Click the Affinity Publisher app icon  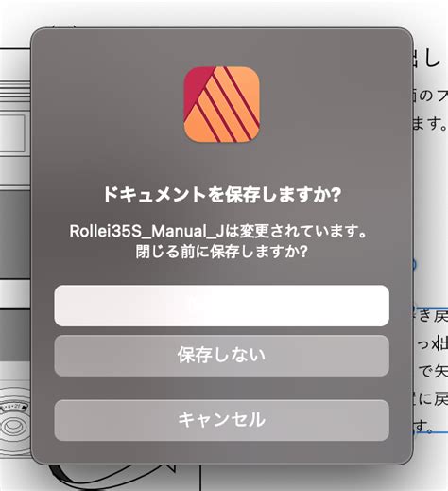[x=221, y=104]
